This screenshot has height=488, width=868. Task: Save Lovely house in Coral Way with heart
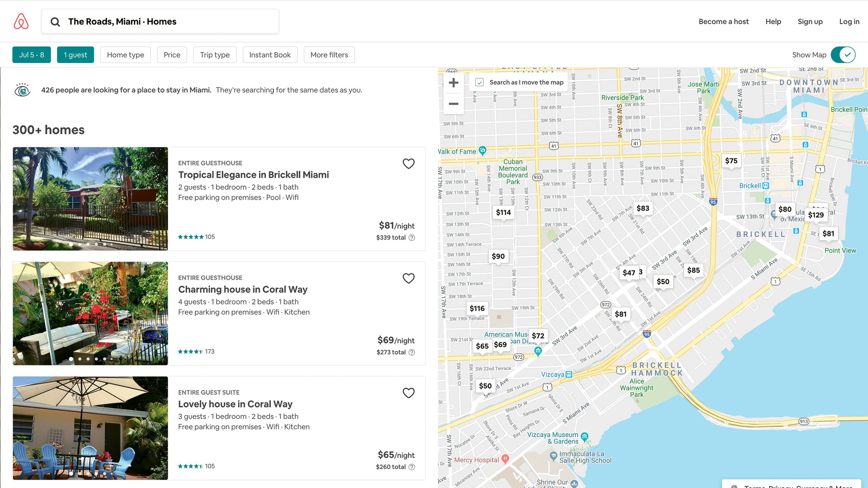pyautogui.click(x=409, y=393)
